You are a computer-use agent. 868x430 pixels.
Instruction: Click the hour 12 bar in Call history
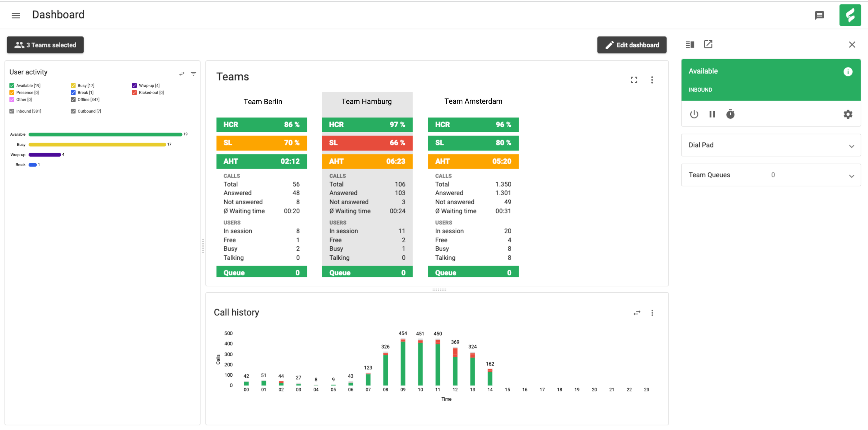pos(455,367)
